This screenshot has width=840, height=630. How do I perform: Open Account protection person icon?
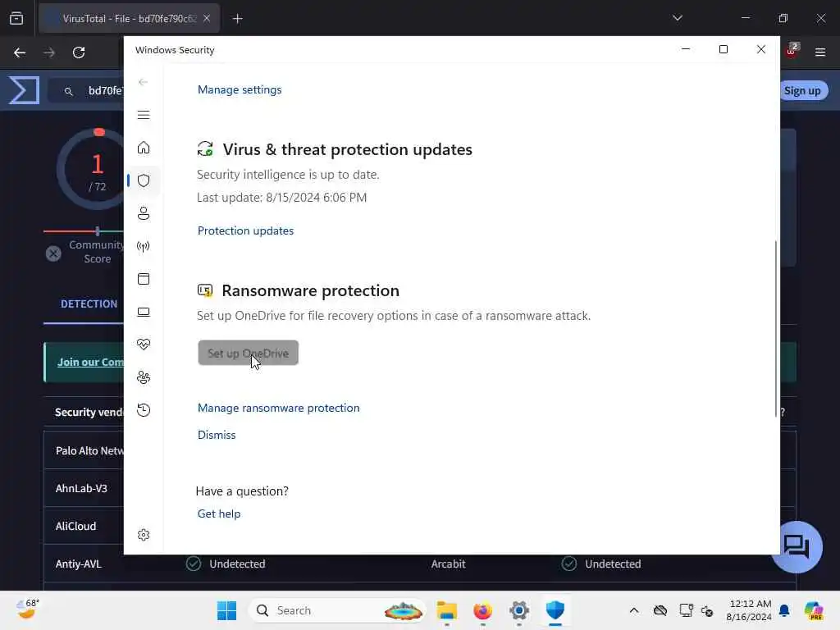point(144,213)
